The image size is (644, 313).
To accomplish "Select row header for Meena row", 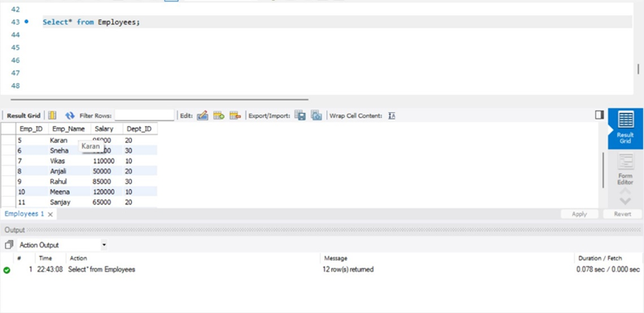I will [7, 192].
